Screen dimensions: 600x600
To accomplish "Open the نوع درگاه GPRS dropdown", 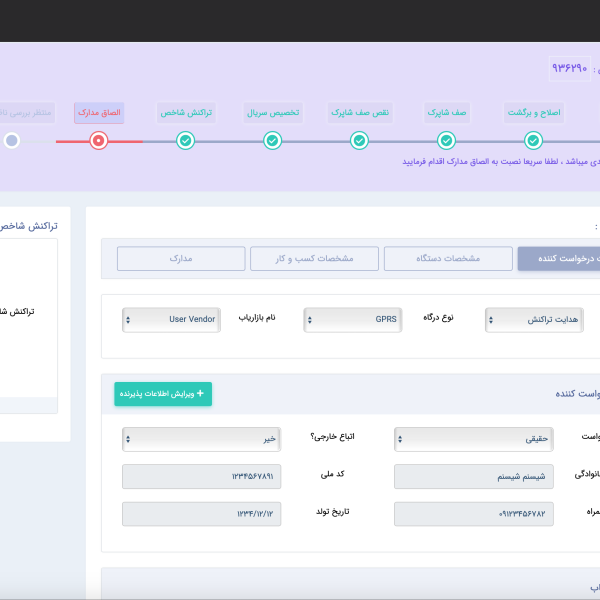I will pyautogui.click(x=351, y=319).
